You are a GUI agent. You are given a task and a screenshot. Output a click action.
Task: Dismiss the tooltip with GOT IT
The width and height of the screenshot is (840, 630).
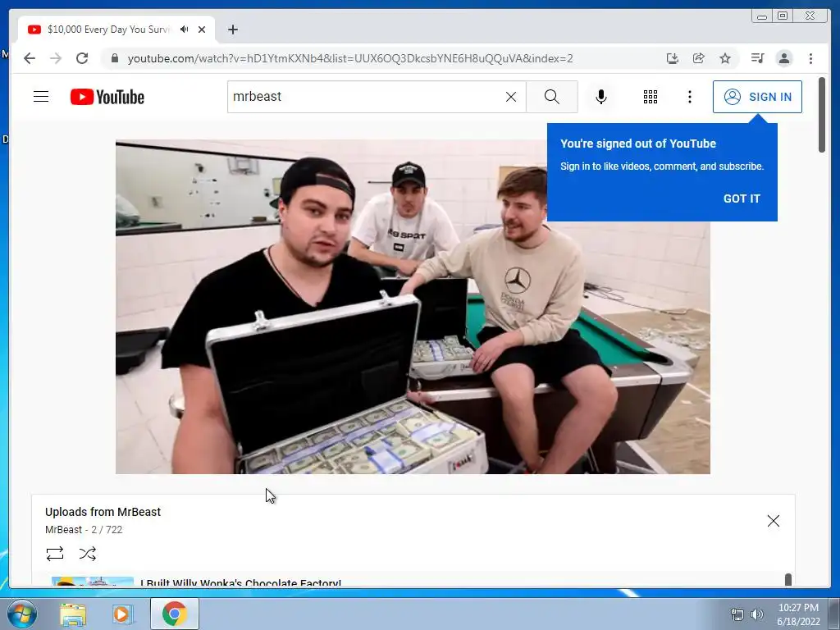point(742,199)
